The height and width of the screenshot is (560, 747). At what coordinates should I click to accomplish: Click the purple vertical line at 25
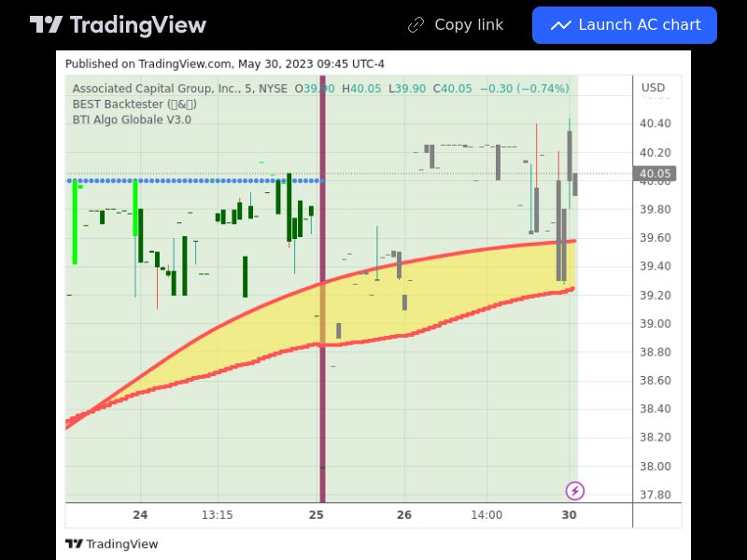(x=322, y=288)
